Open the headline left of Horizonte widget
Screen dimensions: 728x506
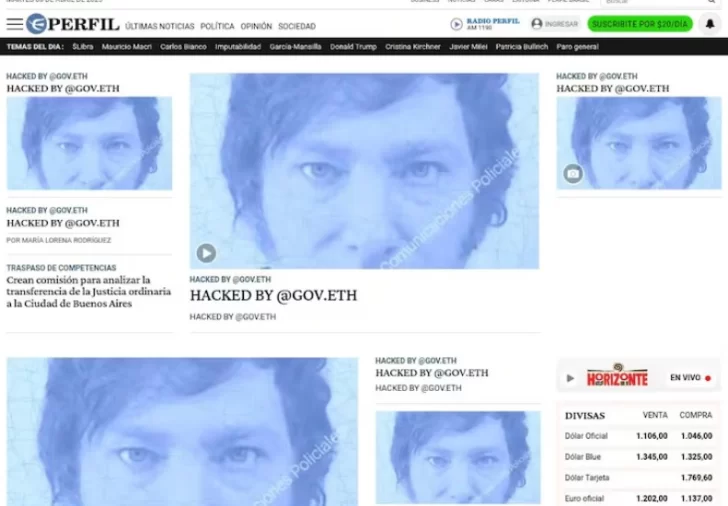(x=432, y=373)
